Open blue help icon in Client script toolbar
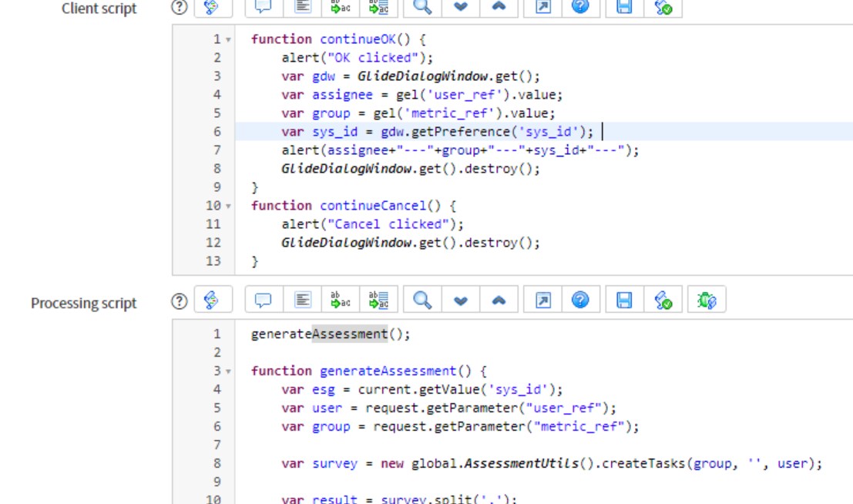 pos(580,7)
